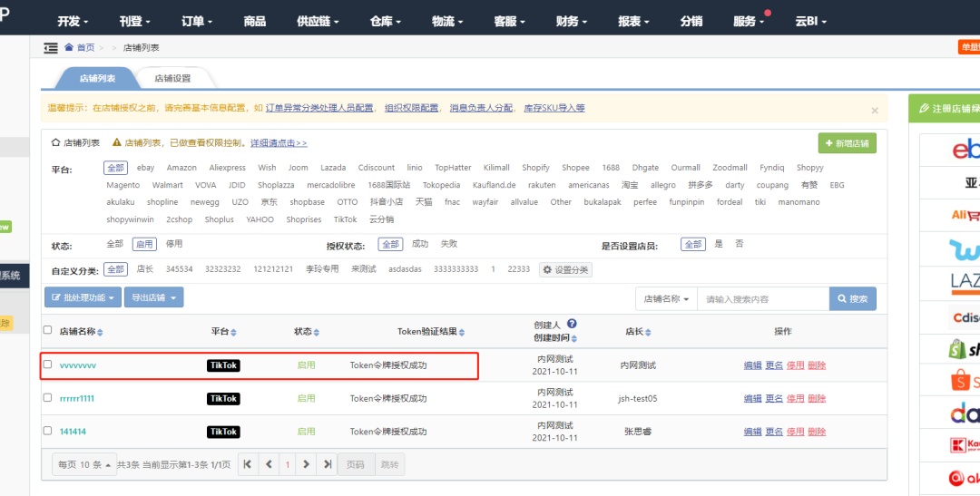Switch to the 店铺设置 tab
Viewport: 980px width, 496px height.
pyautogui.click(x=171, y=79)
